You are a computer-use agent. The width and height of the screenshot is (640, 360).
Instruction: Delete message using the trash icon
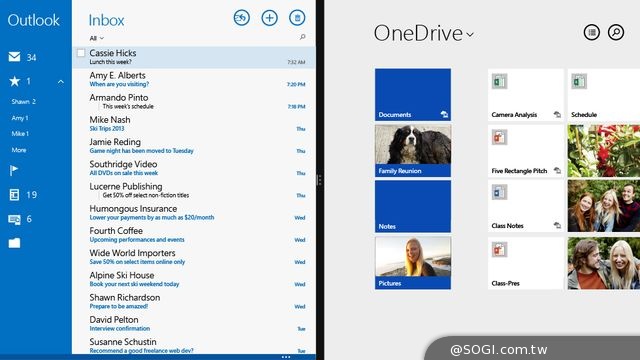click(297, 18)
